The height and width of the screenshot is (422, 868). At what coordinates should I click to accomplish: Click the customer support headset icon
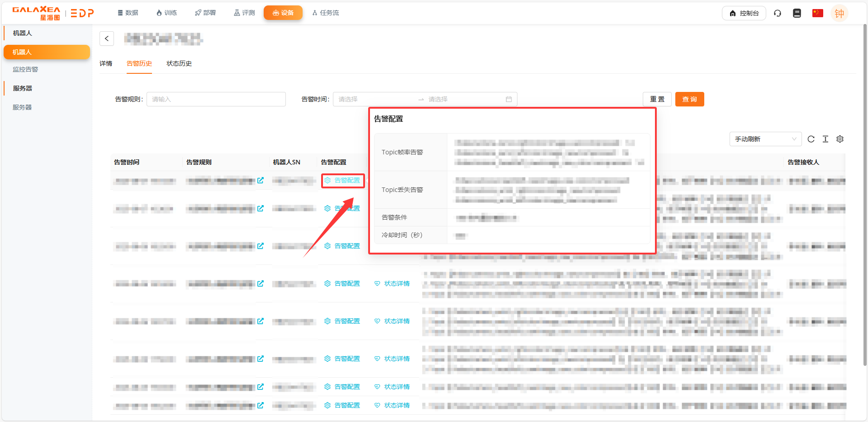778,13
